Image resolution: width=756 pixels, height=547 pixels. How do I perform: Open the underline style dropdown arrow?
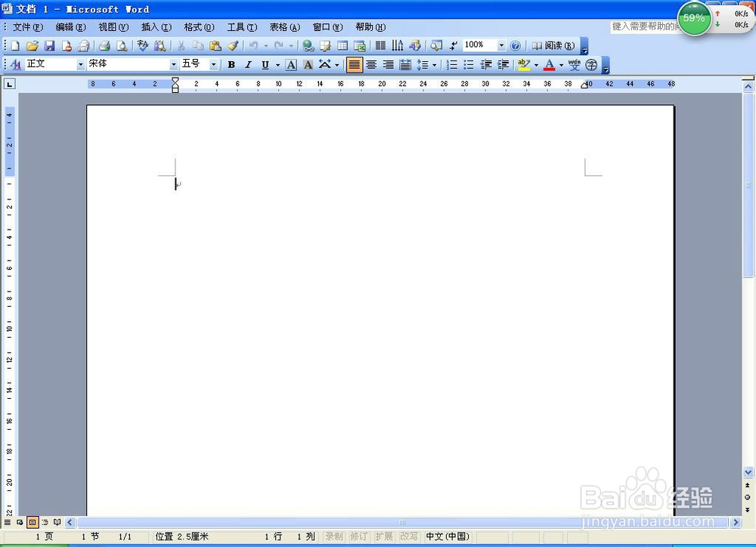277,64
